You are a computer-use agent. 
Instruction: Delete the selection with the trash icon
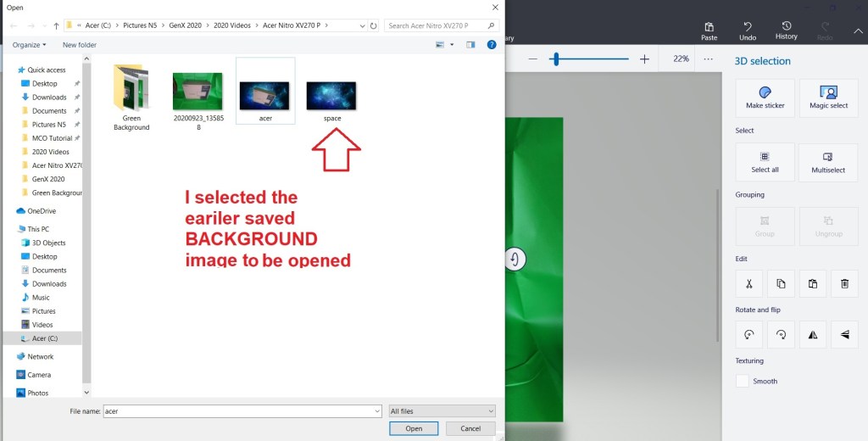(844, 285)
